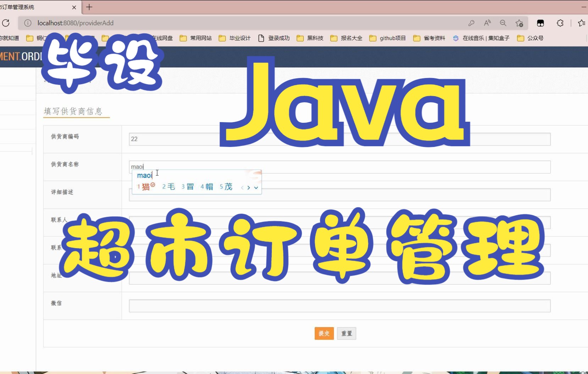
Task: Select IME candidate 1 猫
Action: pyautogui.click(x=146, y=187)
